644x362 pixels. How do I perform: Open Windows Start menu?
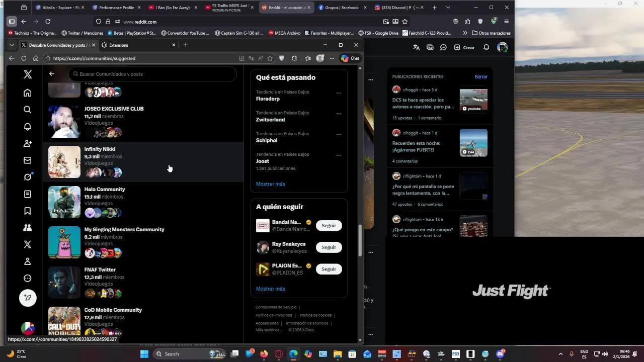coord(144,354)
